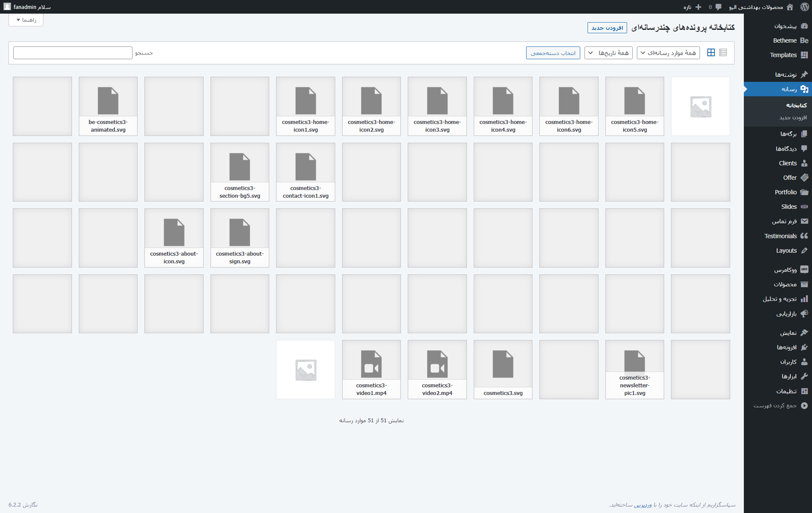
Task: Open Betheme menu item
Action: pyautogui.click(x=785, y=40)
